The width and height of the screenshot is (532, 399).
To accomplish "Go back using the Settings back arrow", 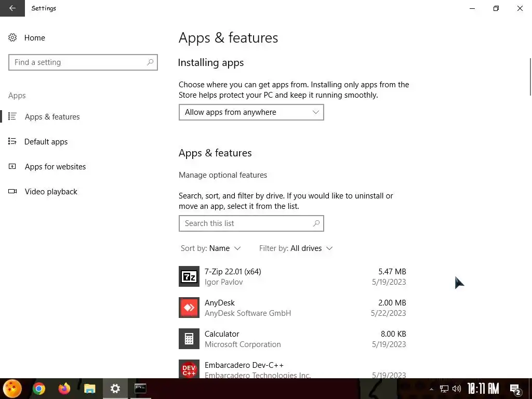I will [12, 8].
